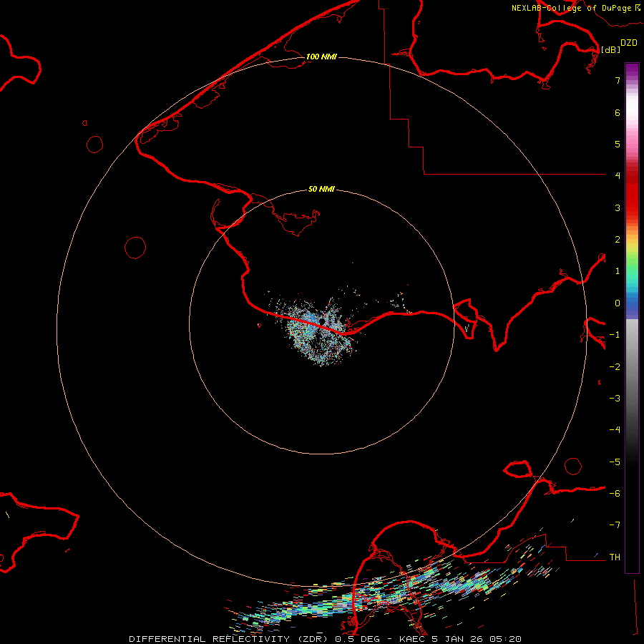Click the ZDR color scale bar
This screenshot has width=644, height=644.
coord(632,318)
